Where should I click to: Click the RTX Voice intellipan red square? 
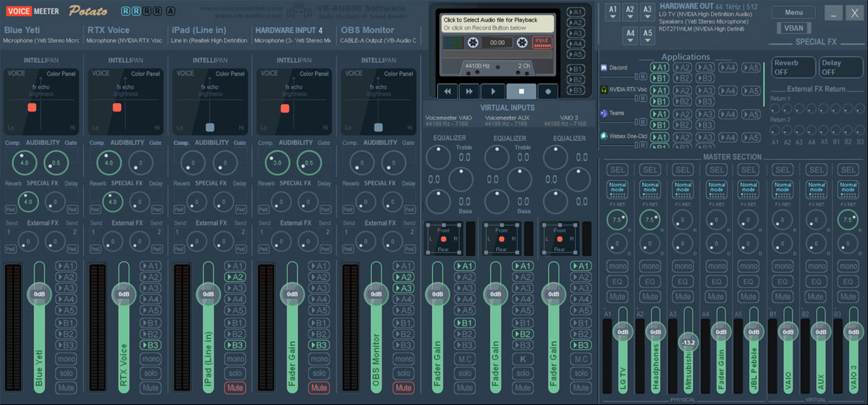click(x=117, y=108)
